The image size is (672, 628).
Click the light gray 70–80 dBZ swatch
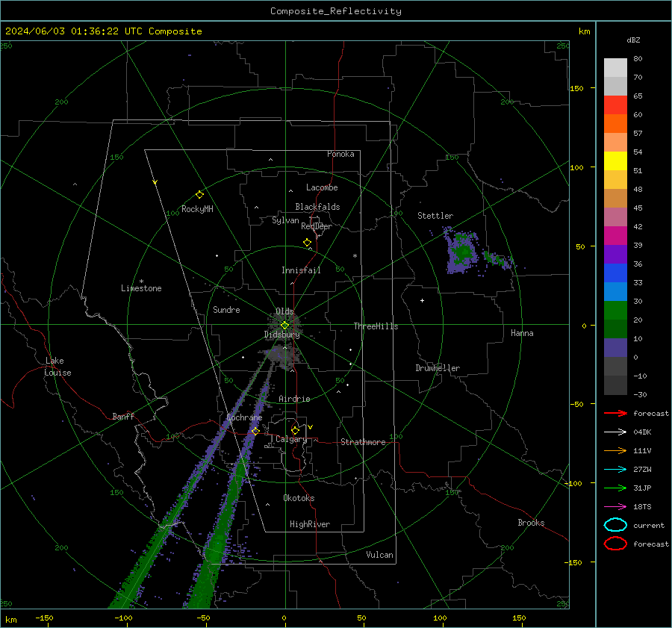click(615, 68)
